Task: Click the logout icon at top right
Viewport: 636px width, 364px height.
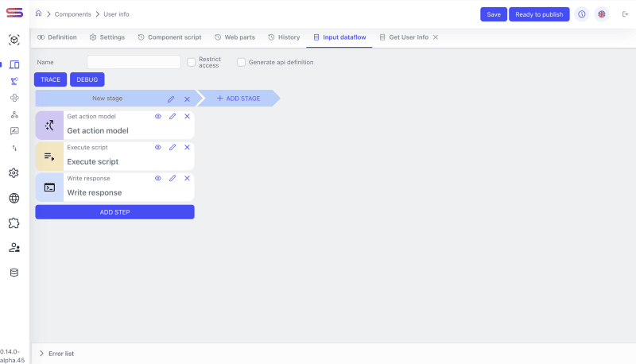Action: (x=624, y=14)
